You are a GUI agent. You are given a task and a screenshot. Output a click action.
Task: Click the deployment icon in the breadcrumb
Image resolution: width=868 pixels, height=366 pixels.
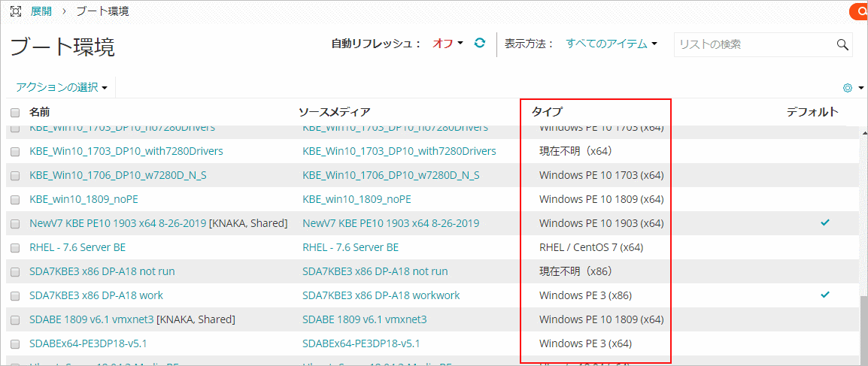(15, 11)
